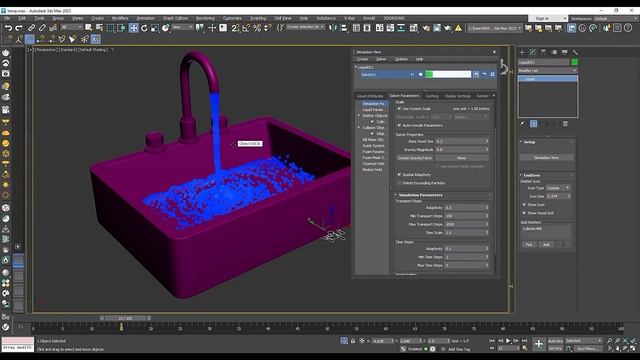Viewport: 640px width, 360px height.
Task: Click the Base Voxel Size input field
Action: coord(462,141)
